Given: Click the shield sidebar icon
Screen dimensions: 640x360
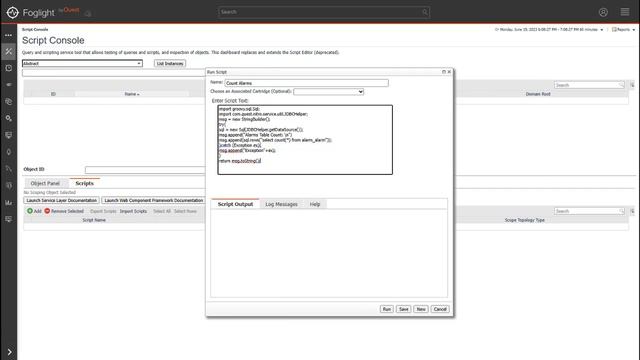Looking at the screenshot, I should point(9,185).
